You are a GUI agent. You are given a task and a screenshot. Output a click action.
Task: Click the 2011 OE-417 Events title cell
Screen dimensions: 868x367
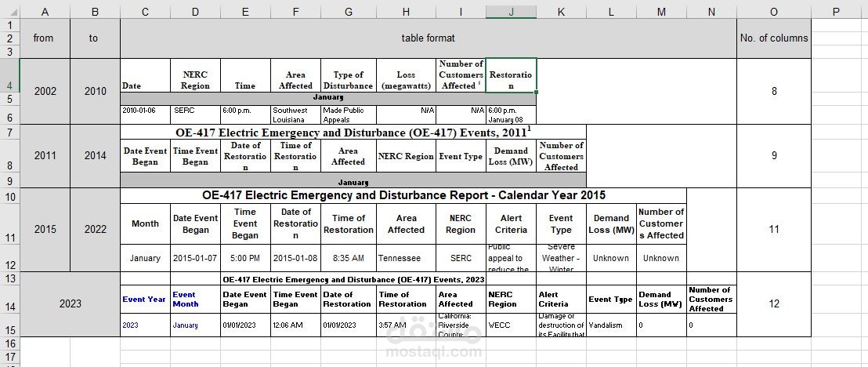click(x=353, y=132)
